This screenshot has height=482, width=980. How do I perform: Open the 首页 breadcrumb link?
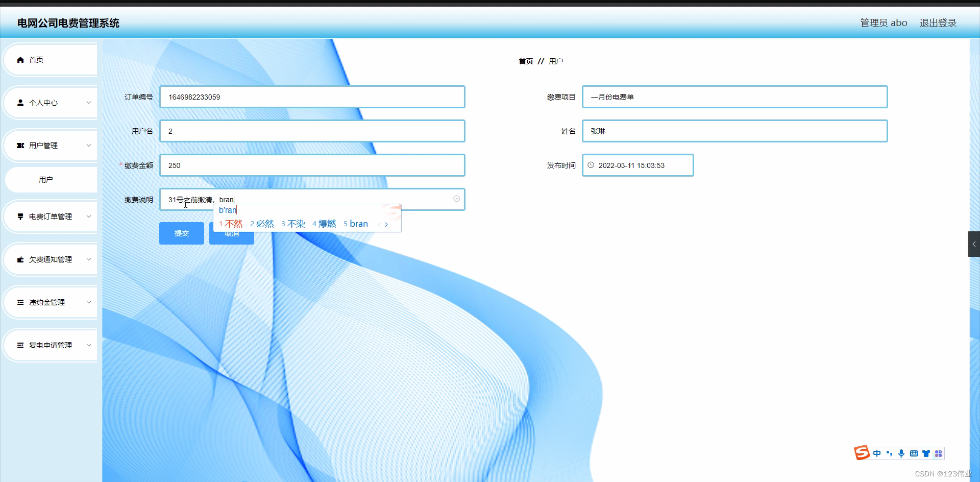526,61
